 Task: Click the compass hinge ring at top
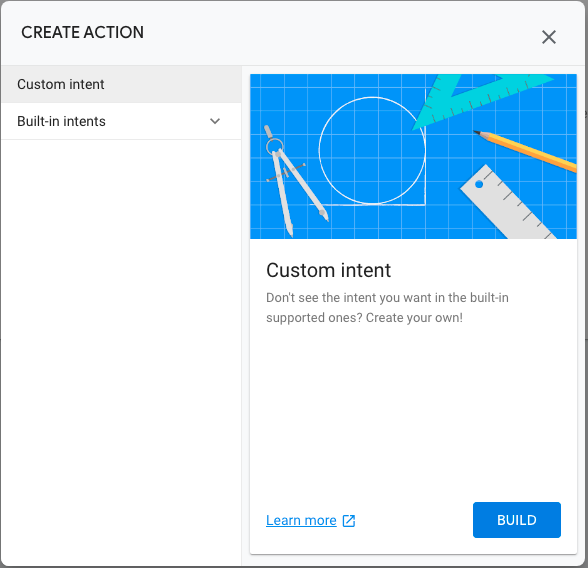(x=274, y=146)
